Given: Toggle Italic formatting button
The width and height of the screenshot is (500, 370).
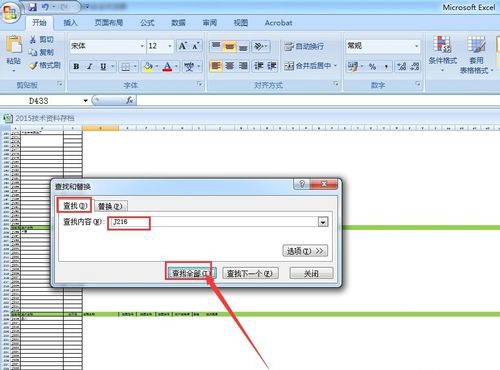Looking at the screenshot, I should click(90, 66).
